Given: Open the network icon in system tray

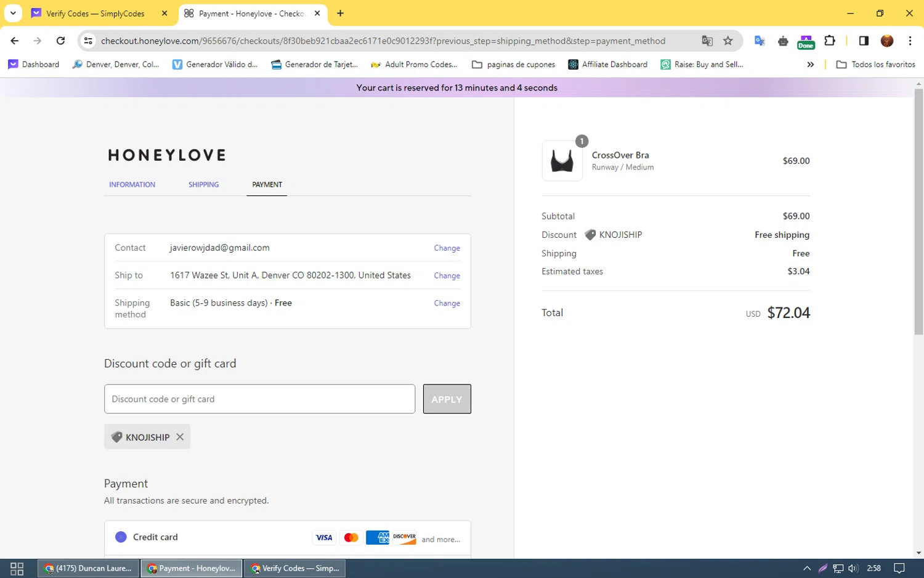Looking at the screenshot, I should (838, 568).
